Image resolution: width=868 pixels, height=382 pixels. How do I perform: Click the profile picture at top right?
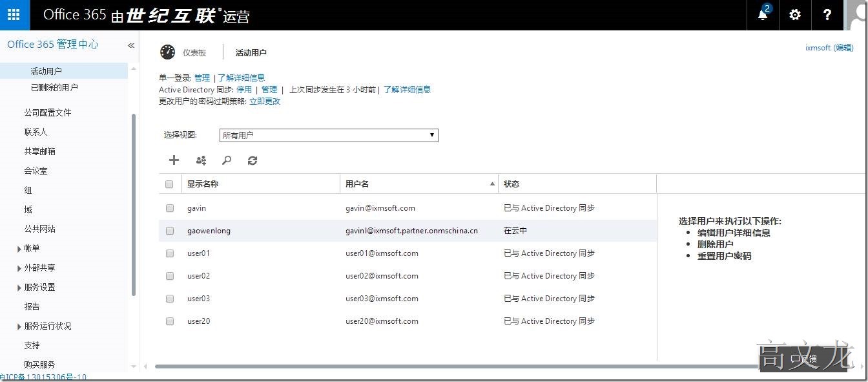coord(856,15)
